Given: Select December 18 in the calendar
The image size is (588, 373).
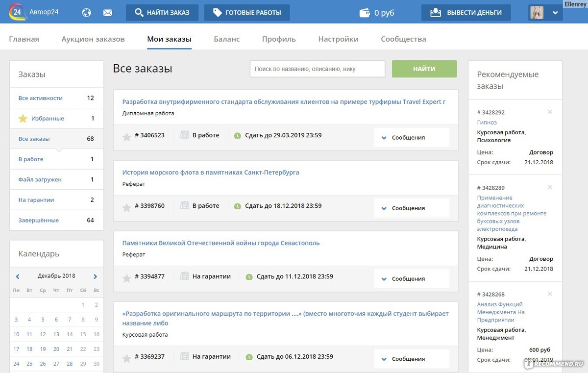Looking at the screenshot, I should tap(29, 349).
